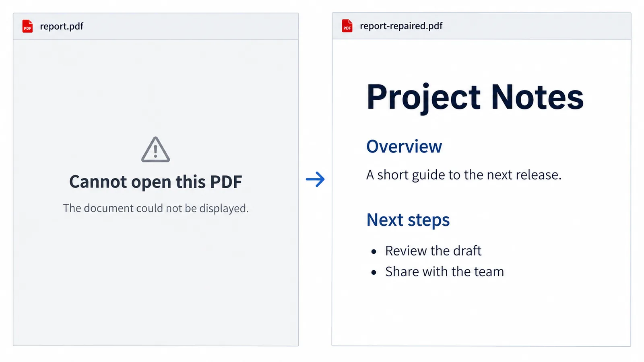Viewport: 644px width, 362px height.
Task: Select the report-repaired.pdf file name
Action: pos(401,26)
